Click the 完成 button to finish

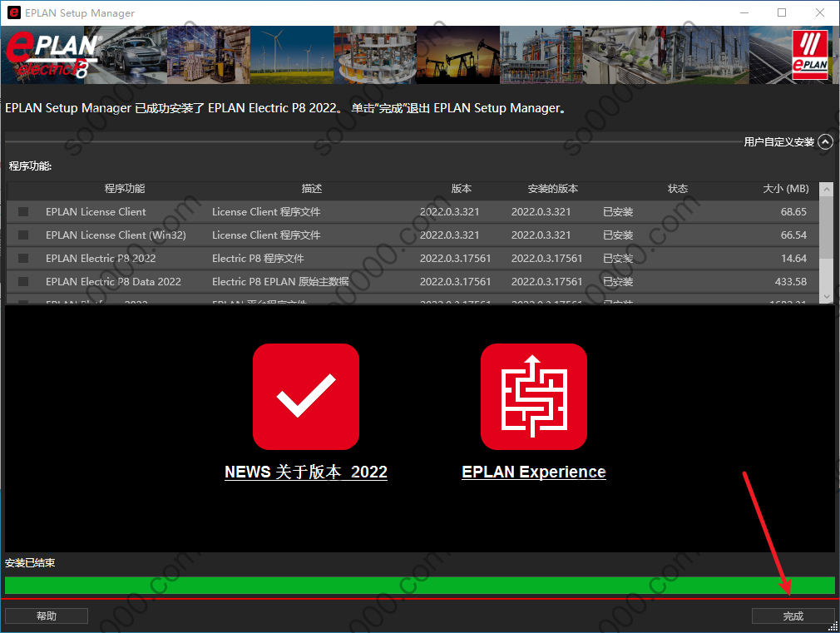click(793, 616)
